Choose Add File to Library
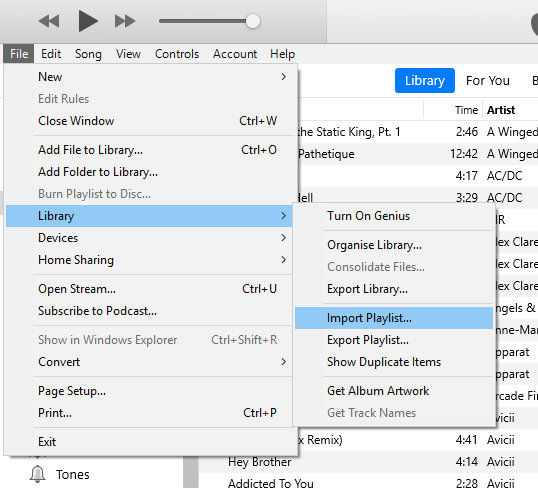Image resolution: width=538 pixels, height=488 pixels. 149,150
